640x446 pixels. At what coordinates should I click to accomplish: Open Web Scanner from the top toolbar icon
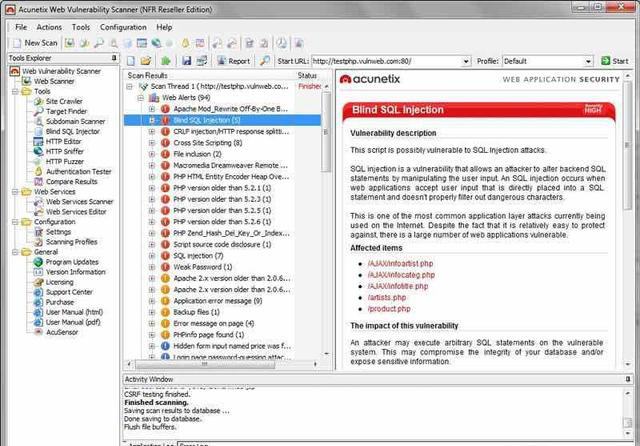click(70, 43)
